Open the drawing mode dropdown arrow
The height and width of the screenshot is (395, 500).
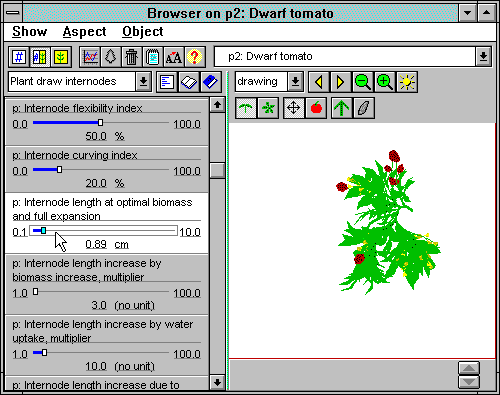295,82
